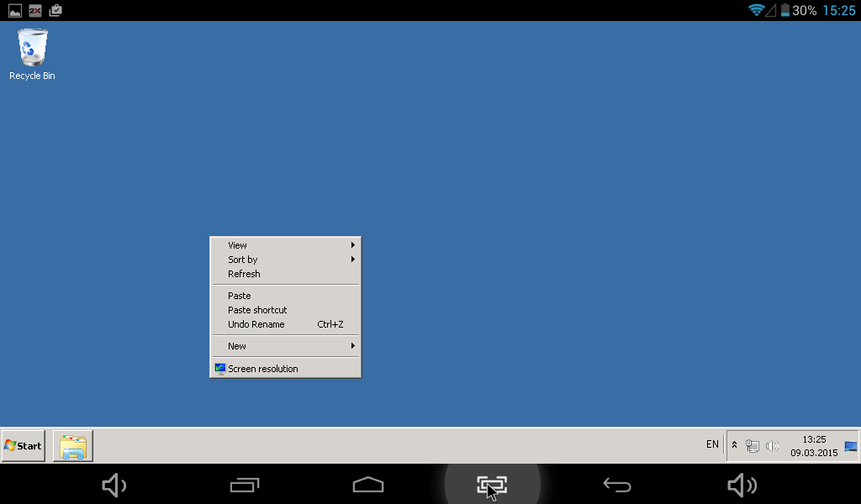Expand the Sort by submenu
The height and width of the screenshot is (504, 861).
click(286, 260)
